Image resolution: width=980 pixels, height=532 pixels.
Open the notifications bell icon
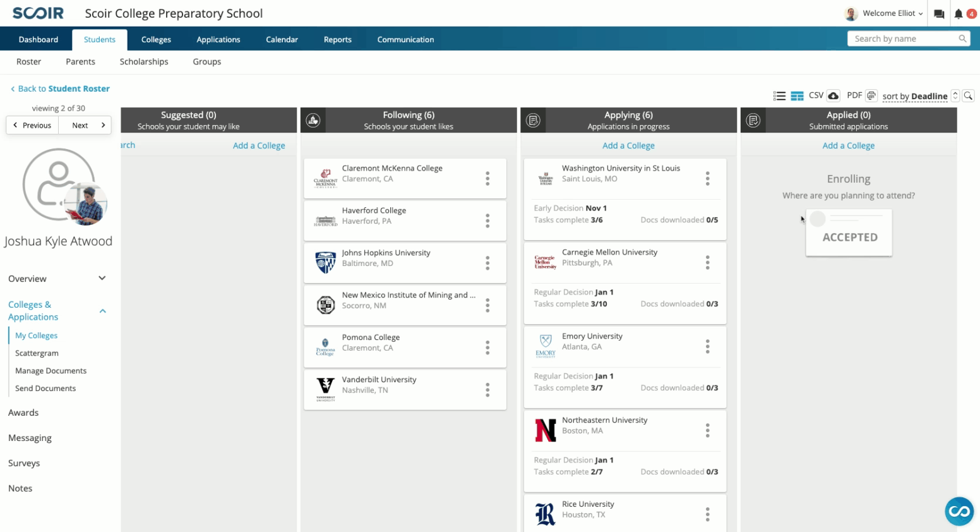(x=959, y=14)
